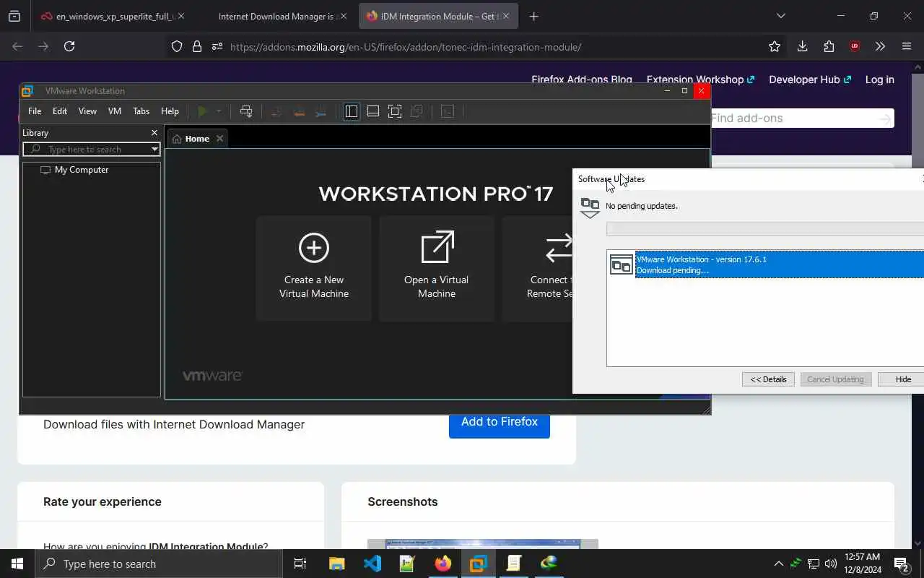Click the green Power On play icon
The width and height of the screenshot is (924, 578).
click(x=203, y=111)
